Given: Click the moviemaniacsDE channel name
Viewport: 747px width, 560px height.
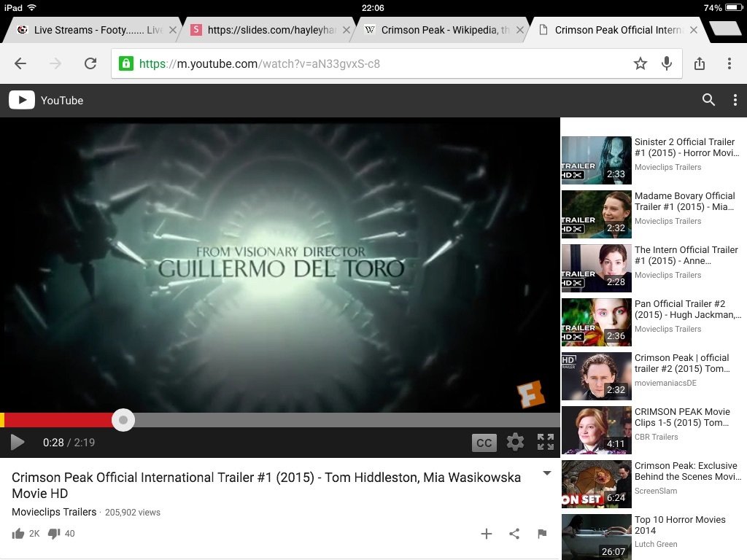Looking at the screenshot, I should pos(665,383).
